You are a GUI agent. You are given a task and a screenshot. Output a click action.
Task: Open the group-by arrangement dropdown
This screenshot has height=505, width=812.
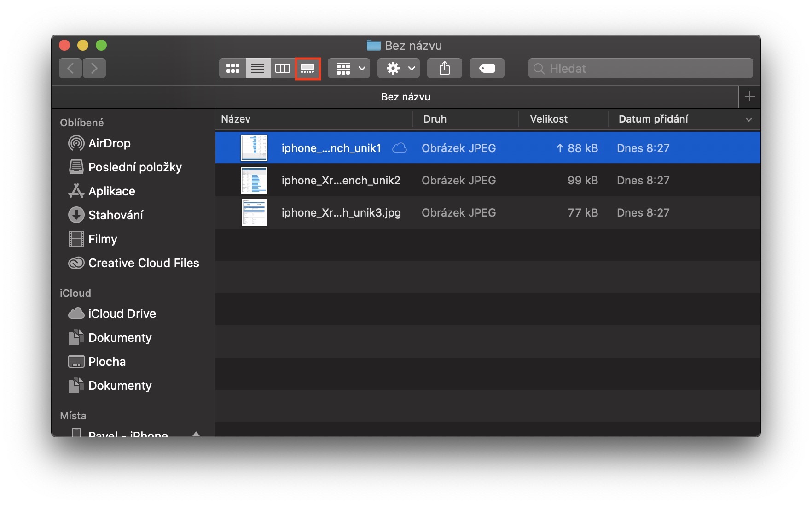[349, 68]
